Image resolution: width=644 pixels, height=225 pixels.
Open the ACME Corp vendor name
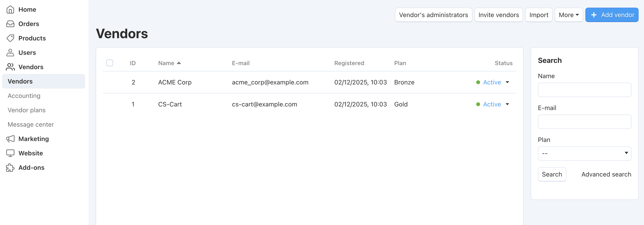pyautogui.click(x=175, y=82)
